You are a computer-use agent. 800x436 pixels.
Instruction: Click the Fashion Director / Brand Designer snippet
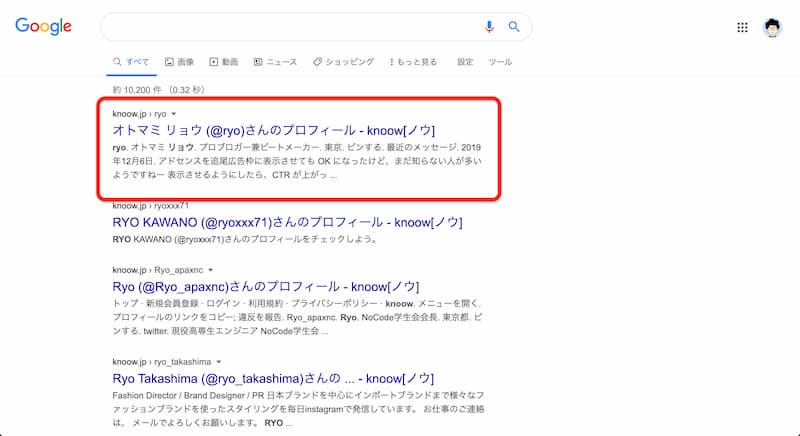pyautogui.click(x=298, y=409)
